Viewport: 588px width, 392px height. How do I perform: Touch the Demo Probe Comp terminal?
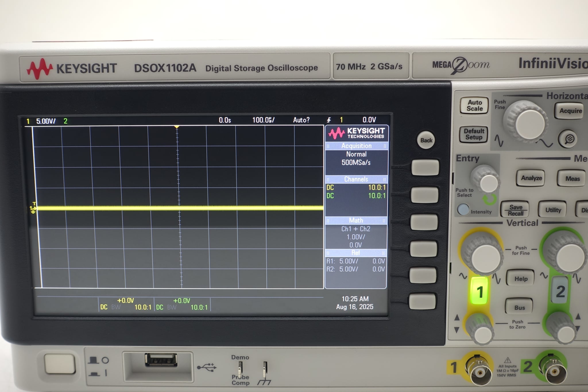(x=240, y=368)
